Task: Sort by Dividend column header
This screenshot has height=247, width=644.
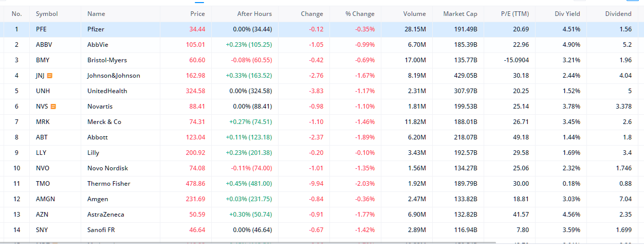Action: [618, 14]
